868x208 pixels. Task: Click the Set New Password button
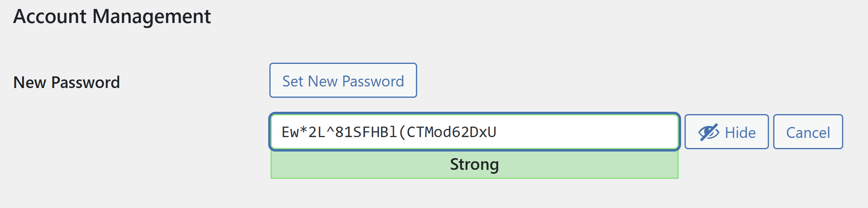343,81
